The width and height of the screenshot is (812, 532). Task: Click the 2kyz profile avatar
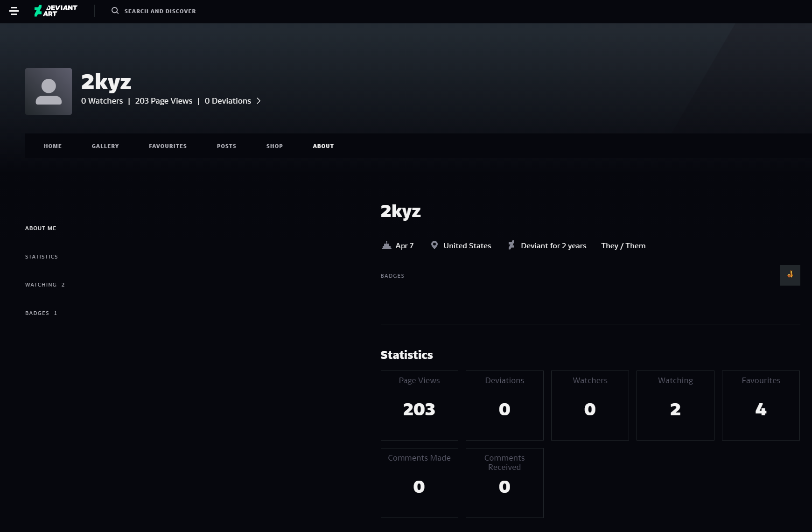(49, 91)
